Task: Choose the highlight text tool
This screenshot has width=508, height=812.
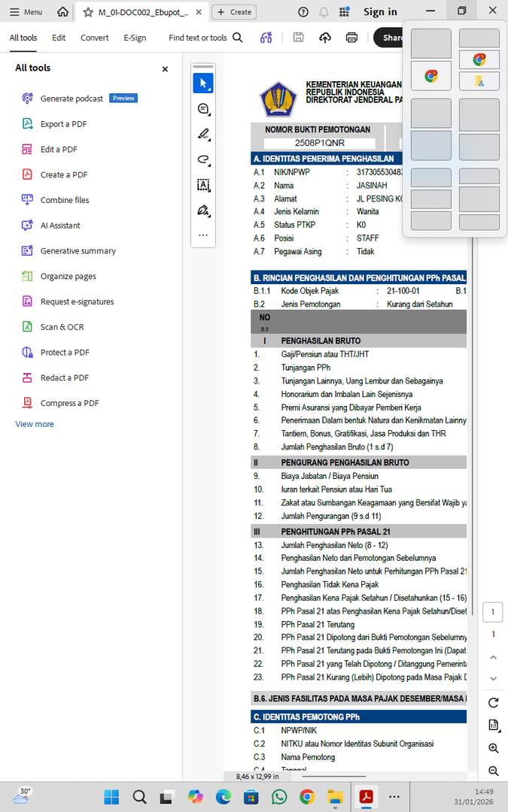Action: coord(203,135)
